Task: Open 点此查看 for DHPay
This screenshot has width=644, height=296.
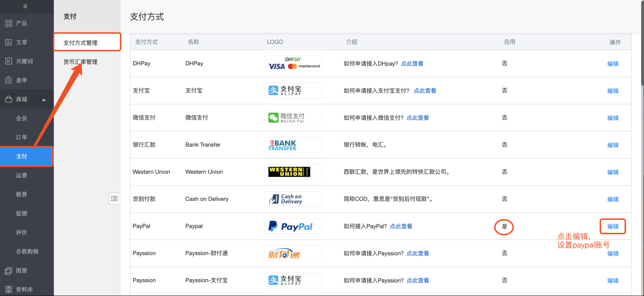Action: [x=412, y=63]
